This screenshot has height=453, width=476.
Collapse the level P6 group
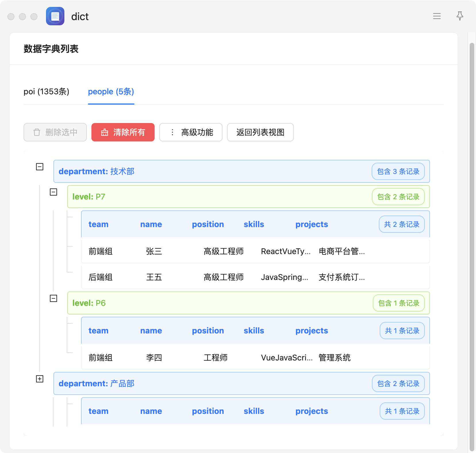point(53,298)
